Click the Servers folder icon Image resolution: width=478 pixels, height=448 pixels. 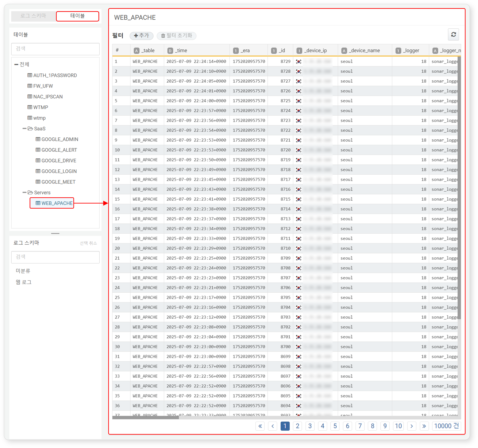pos(30,192)
